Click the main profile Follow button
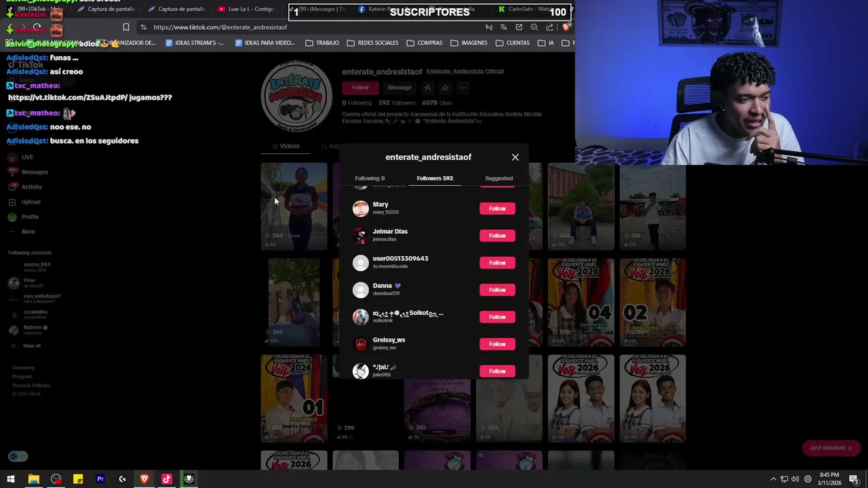 [x=360, y=87]
